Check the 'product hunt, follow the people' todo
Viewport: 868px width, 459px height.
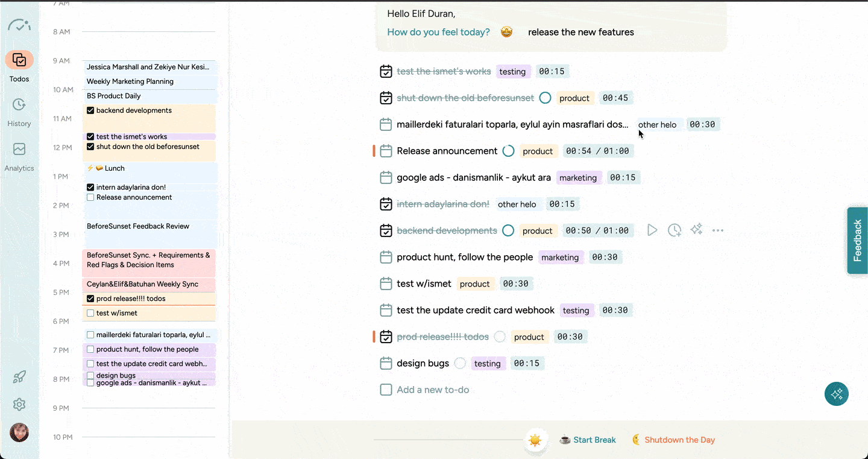[x=386, y=258]
